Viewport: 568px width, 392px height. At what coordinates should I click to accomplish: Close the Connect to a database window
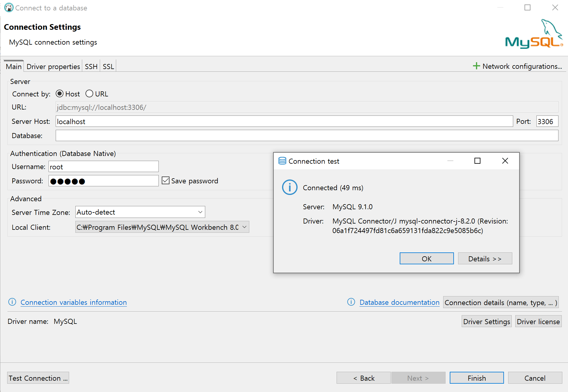555,8
